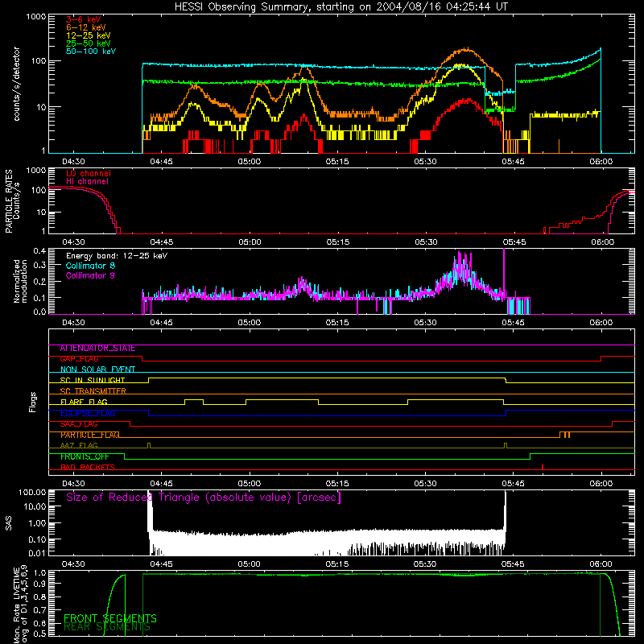Select the Collimator 9 legend entry
The width and height of the screenshot is (644, 644).
tap(90, 275)
